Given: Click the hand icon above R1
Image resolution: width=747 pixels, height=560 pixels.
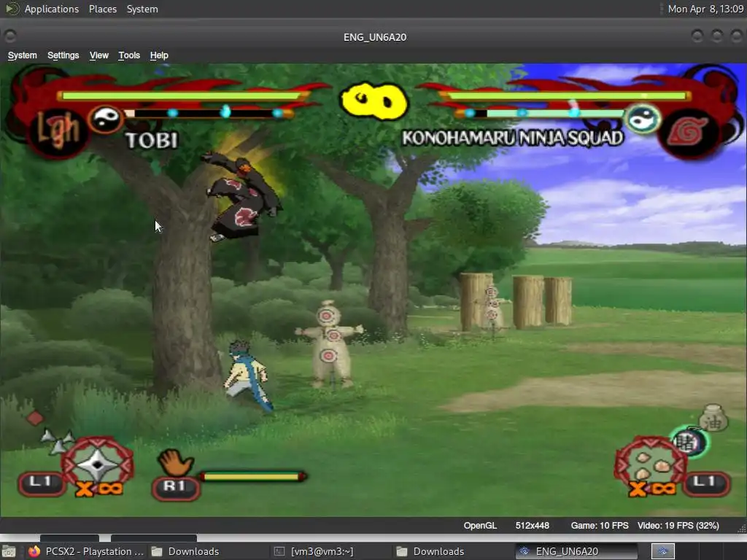Looking at the screenshot, I should pos(175,462).
